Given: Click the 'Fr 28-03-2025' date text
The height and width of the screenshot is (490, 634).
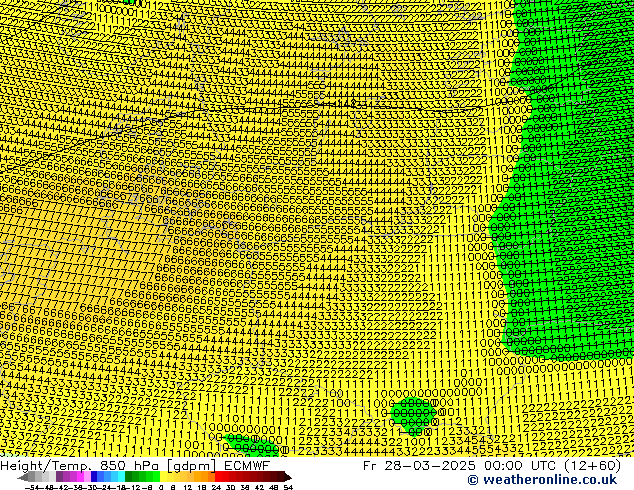Looking at the screenshot, I should point(418,466).
